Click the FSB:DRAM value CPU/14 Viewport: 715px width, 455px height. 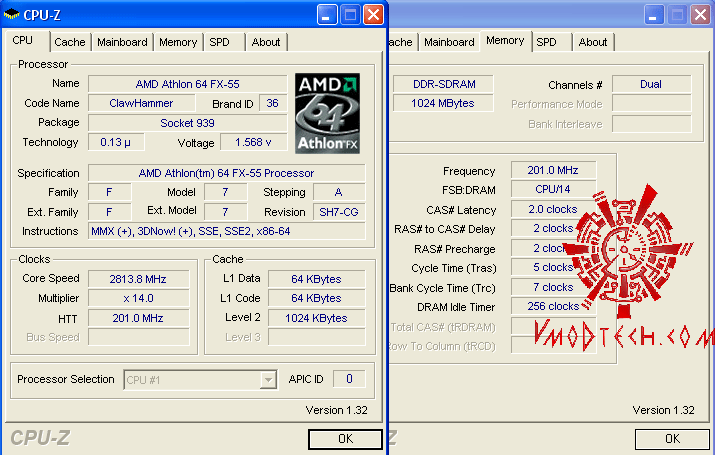(x=553, y=189)
